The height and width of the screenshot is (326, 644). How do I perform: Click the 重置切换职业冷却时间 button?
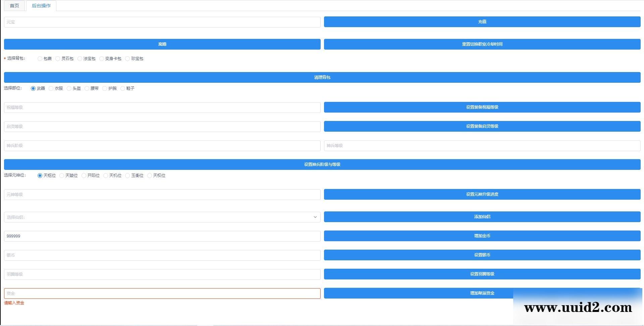482,44
